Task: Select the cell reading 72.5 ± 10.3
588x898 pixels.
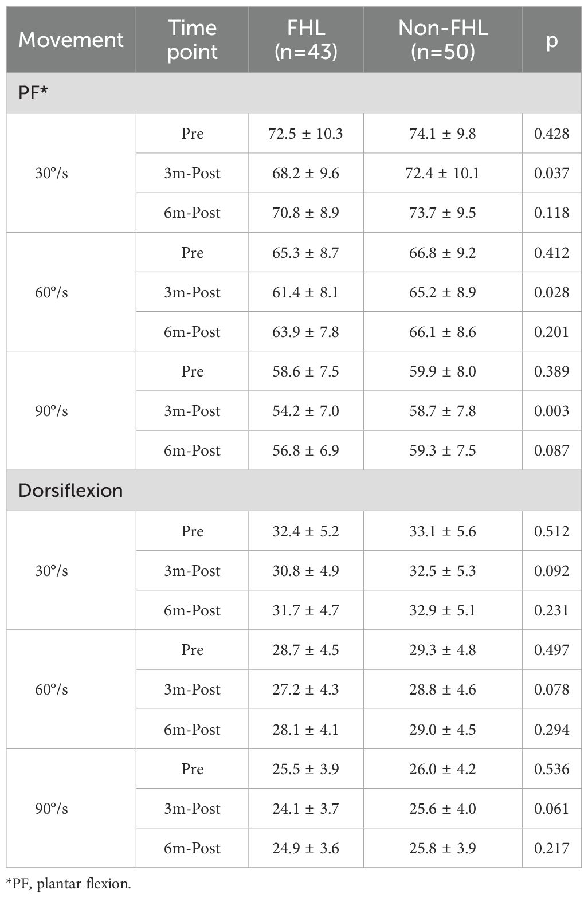Action: [305, 134]
